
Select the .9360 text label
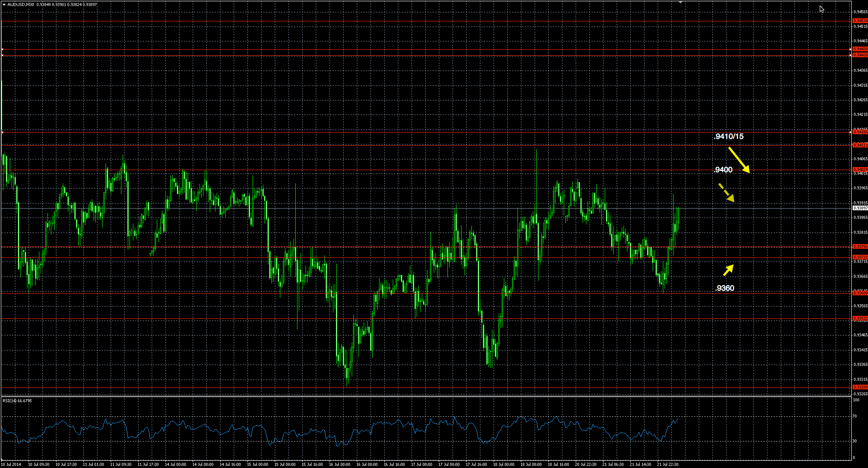point(725,288)
